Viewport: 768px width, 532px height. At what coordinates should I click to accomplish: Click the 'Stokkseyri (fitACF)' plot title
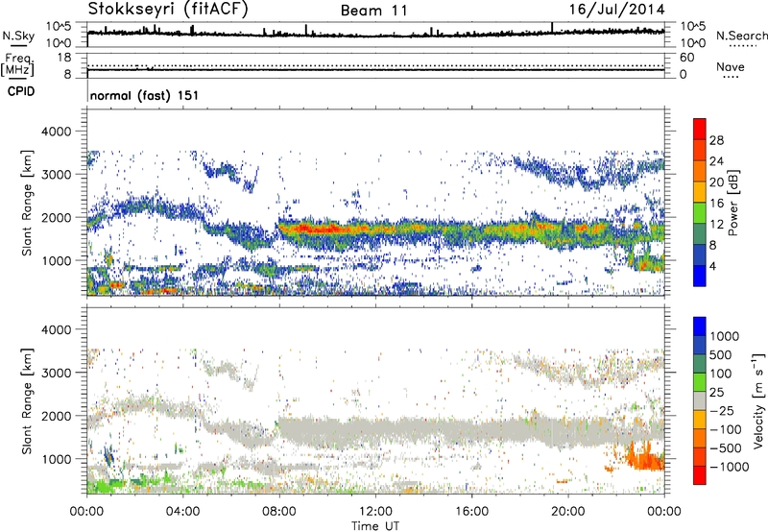point(168,9)
